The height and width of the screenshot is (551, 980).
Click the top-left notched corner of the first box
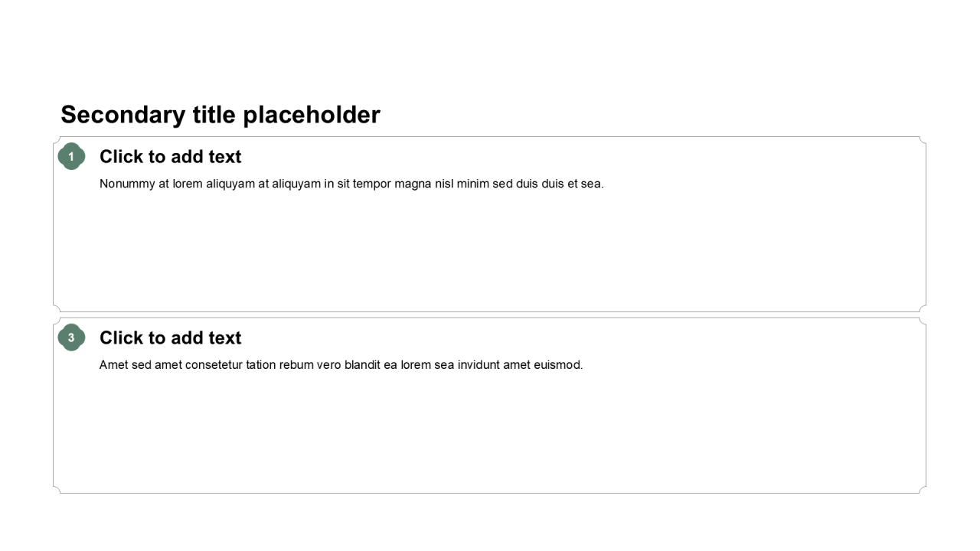pos(57,140)
